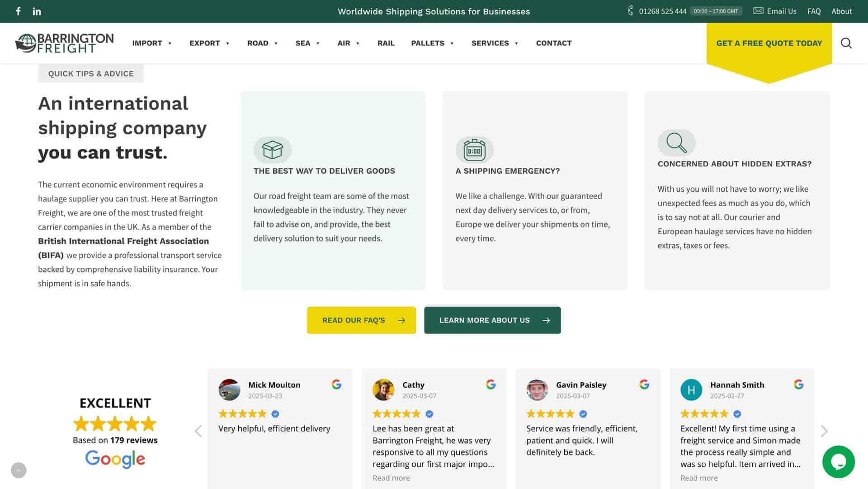Open the Services dropdown menu

[495, 43]
